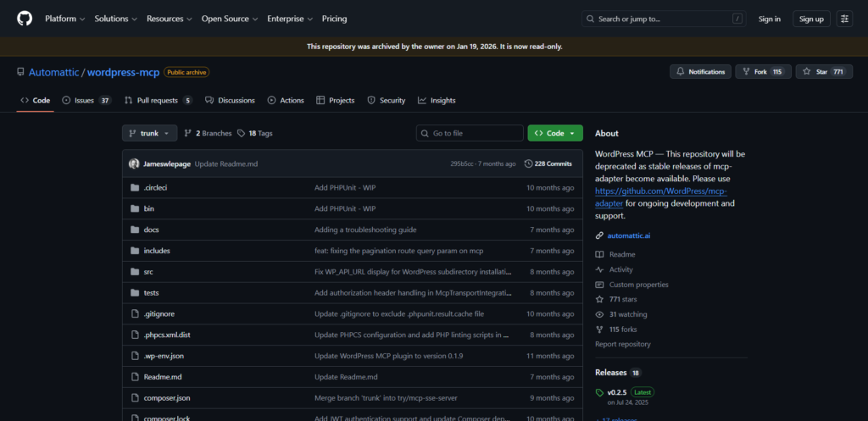
Task: Click the src folder icon
Action: pos(135,272)
